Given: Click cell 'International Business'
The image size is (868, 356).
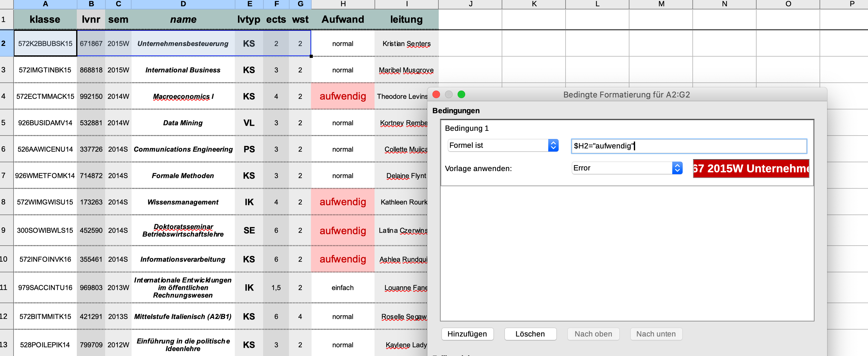Looking at the screenshot, I should pos(183,70).
